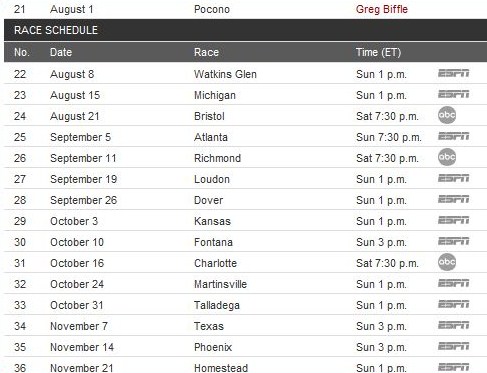Select the Homestead race entry
487x373 pixels.
click(x=221, y=368)
